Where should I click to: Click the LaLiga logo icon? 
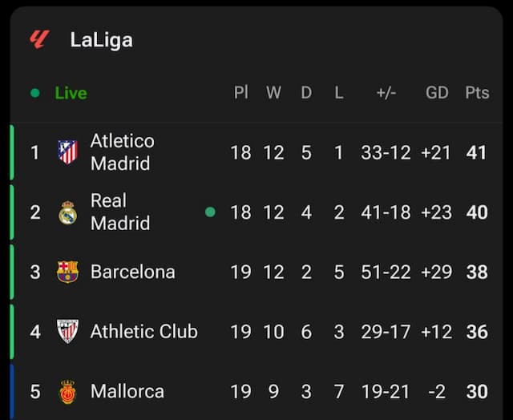pos(39,39)
